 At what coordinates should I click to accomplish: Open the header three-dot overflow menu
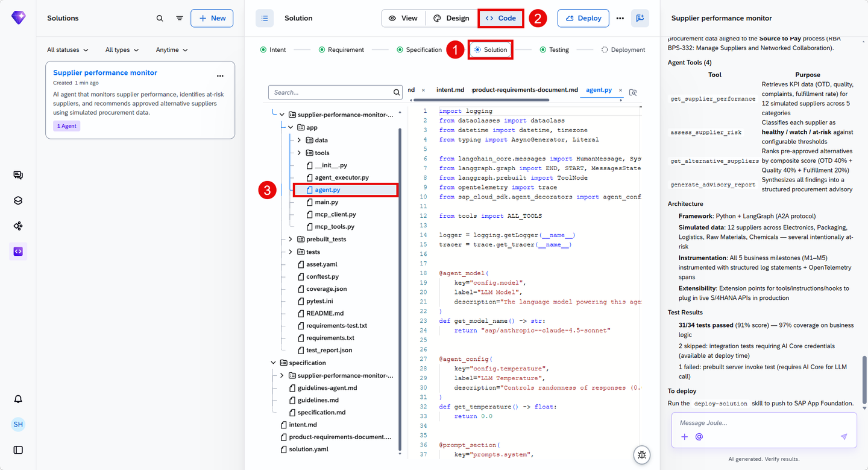[620, 18]
